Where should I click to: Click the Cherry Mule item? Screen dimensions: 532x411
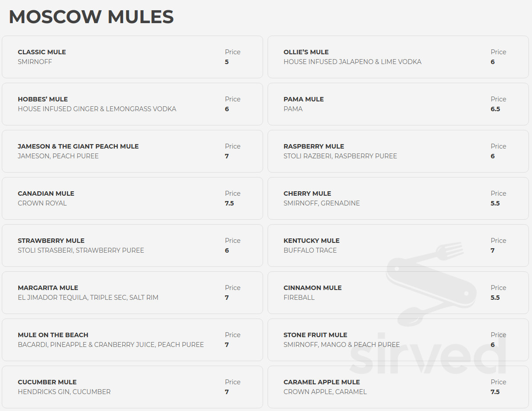(398, 198)
